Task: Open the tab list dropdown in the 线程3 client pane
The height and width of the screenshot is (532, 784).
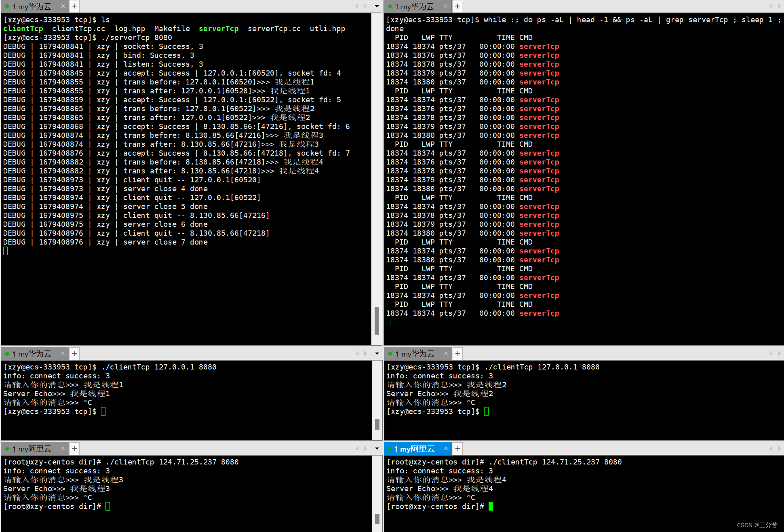Action: (377, 448)
